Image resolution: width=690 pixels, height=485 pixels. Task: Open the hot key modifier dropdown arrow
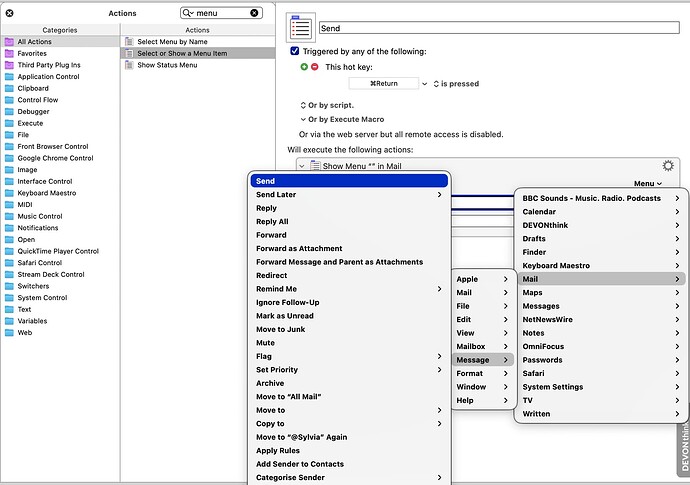pos(425,84)
